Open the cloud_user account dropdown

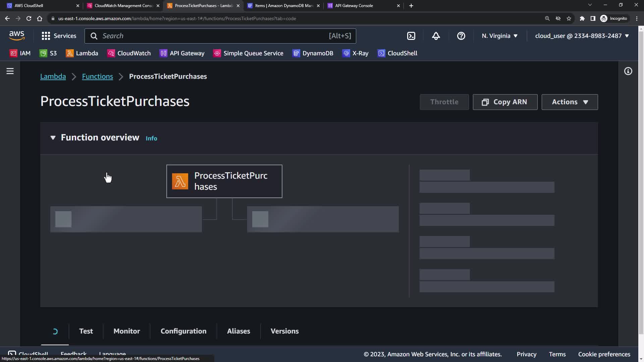[x=582, y=36]
